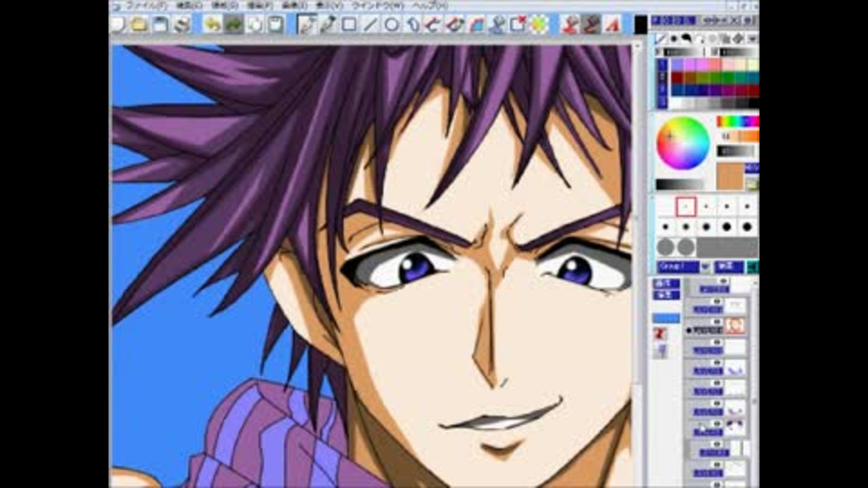Click the upper blue button left of layers
The height and width of the screenshot is (488, 868).
tap(666, 283)
